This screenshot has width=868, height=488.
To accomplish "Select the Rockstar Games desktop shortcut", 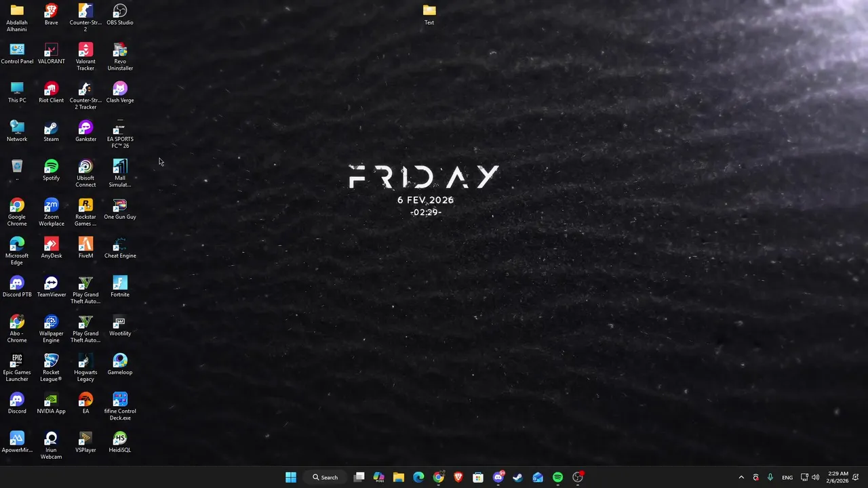I will (85, 212).
